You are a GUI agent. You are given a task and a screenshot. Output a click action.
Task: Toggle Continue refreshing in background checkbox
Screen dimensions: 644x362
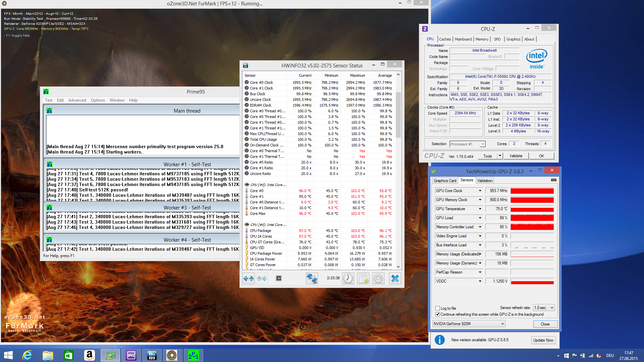tap(437, 314)
